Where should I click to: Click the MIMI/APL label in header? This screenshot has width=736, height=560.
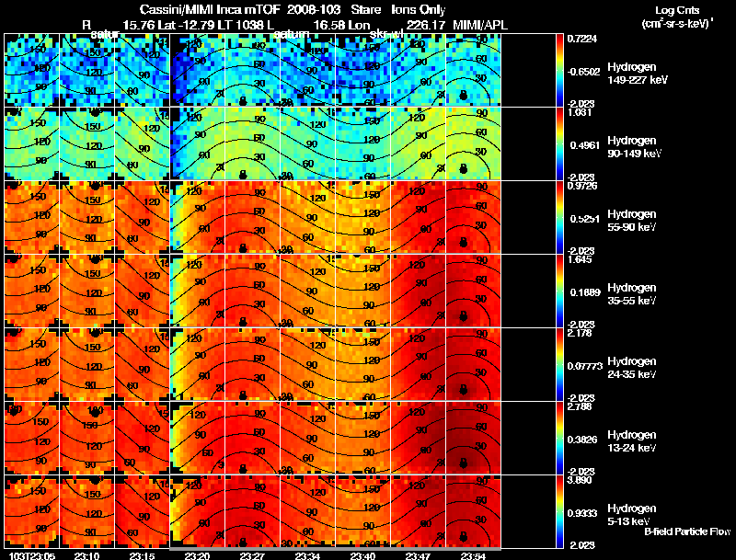pos(480,25)
